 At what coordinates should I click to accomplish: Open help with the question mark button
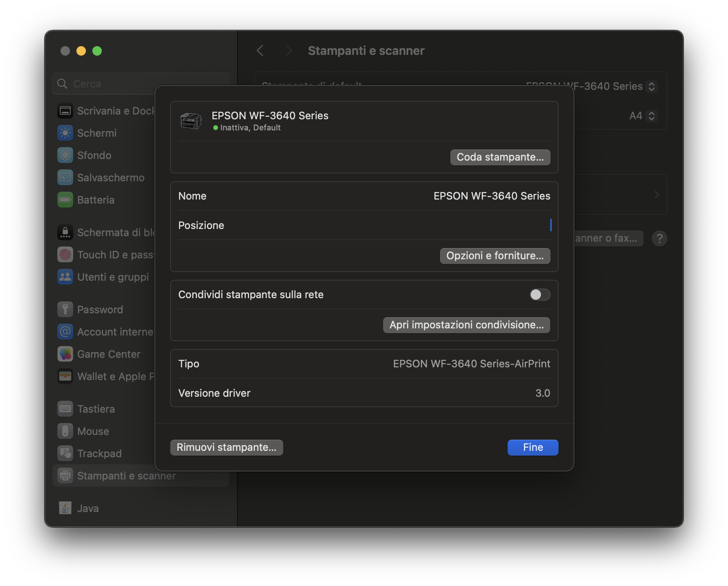660,239
